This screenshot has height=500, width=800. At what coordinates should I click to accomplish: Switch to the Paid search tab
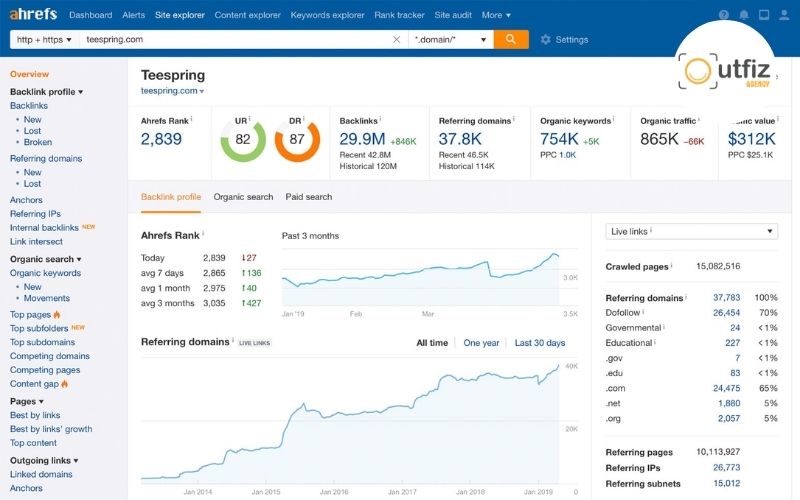pos(309,197)
